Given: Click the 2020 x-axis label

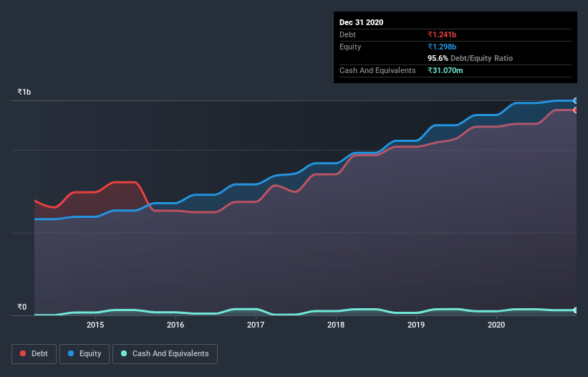Looking at the screenshot, I should point(496,325).
